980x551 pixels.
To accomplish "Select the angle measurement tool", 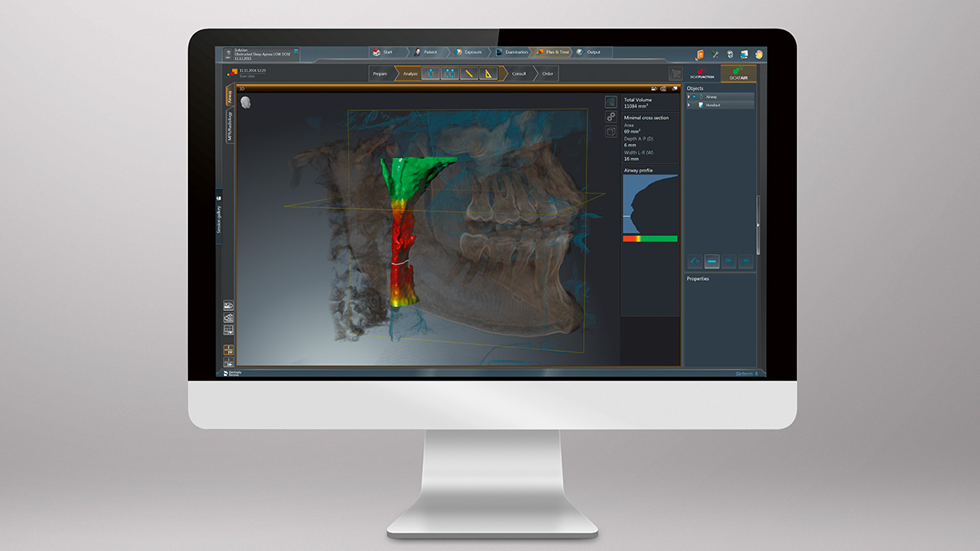I will coord(488,73).
